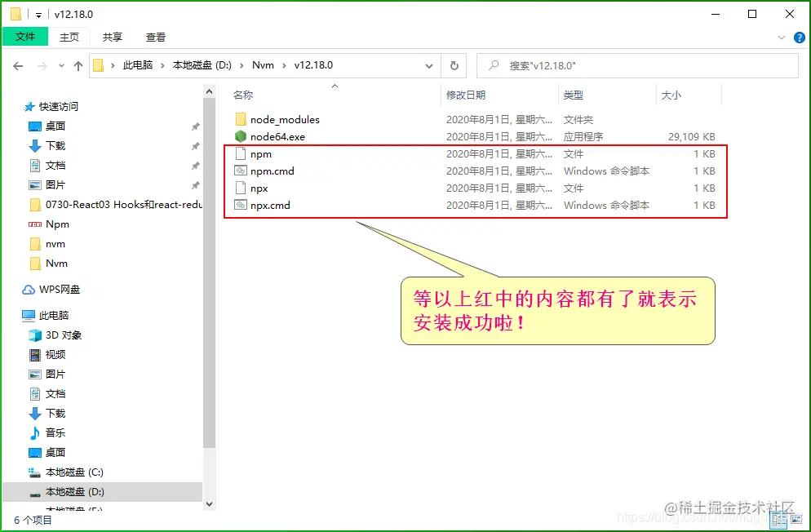Click Nvm in the address breadcrumb
811x532 pixels.
coord(263,65)
